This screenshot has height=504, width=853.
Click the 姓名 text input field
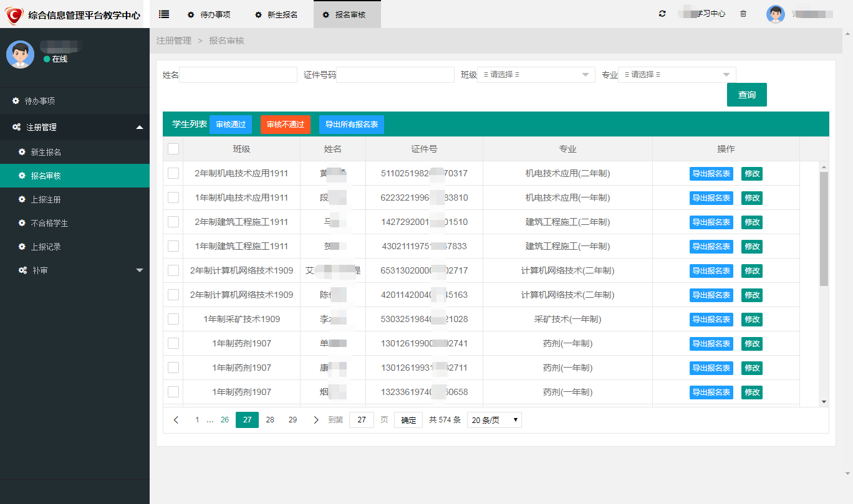pos(238,75)
